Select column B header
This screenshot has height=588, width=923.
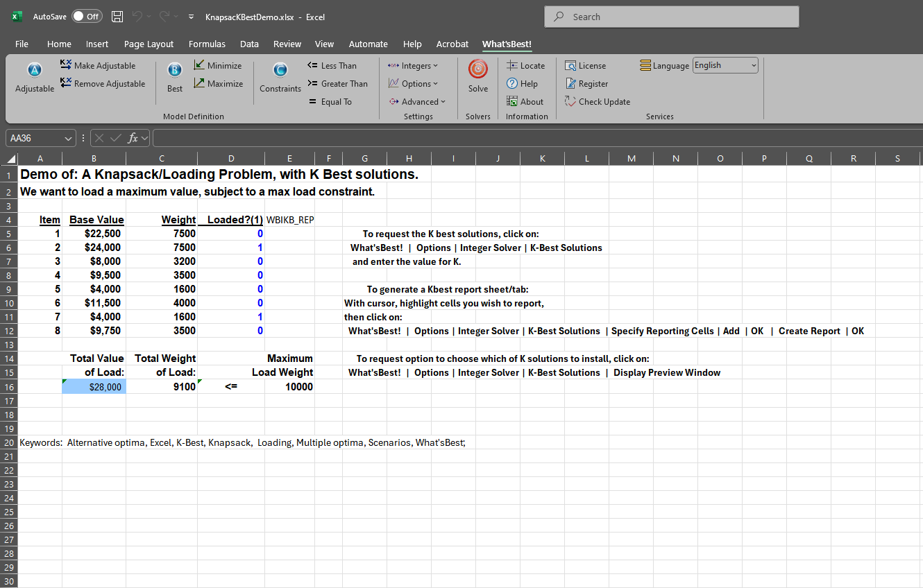point(94,159)
